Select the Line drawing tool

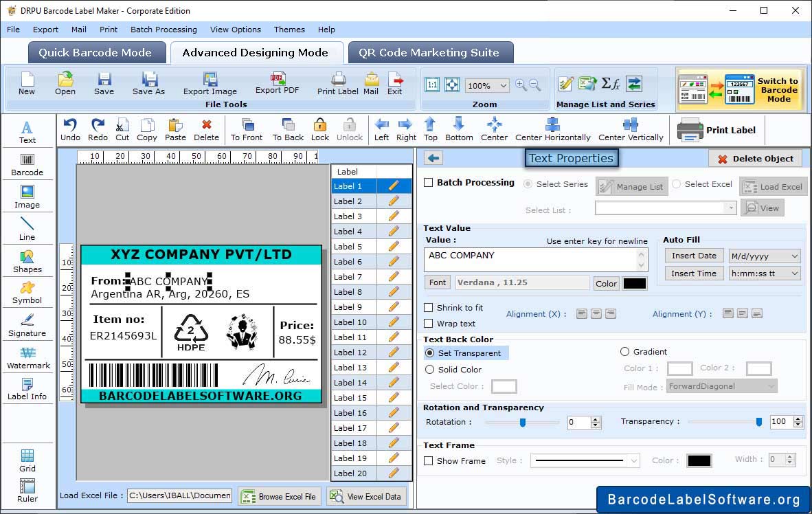(27, 229)
